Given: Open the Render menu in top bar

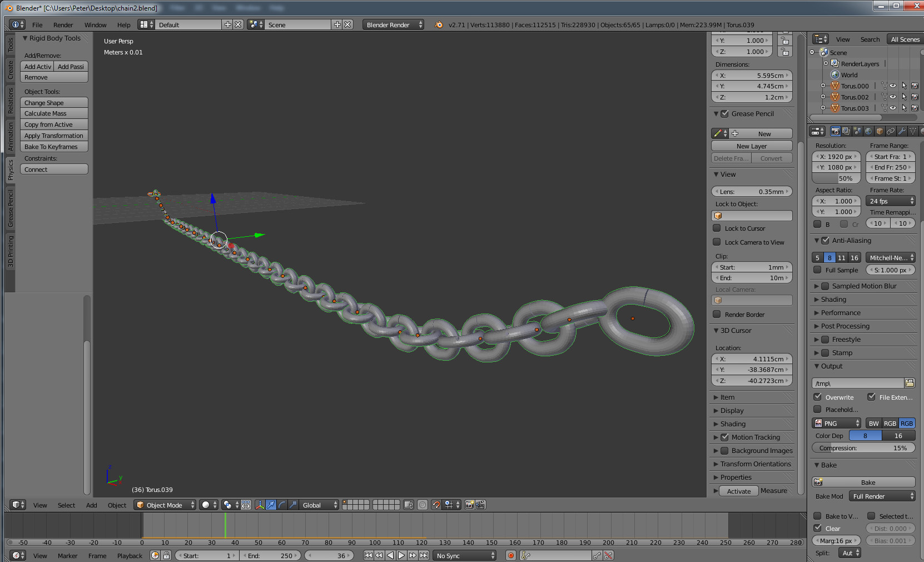Looking at the screenshot, I should 63,24.
